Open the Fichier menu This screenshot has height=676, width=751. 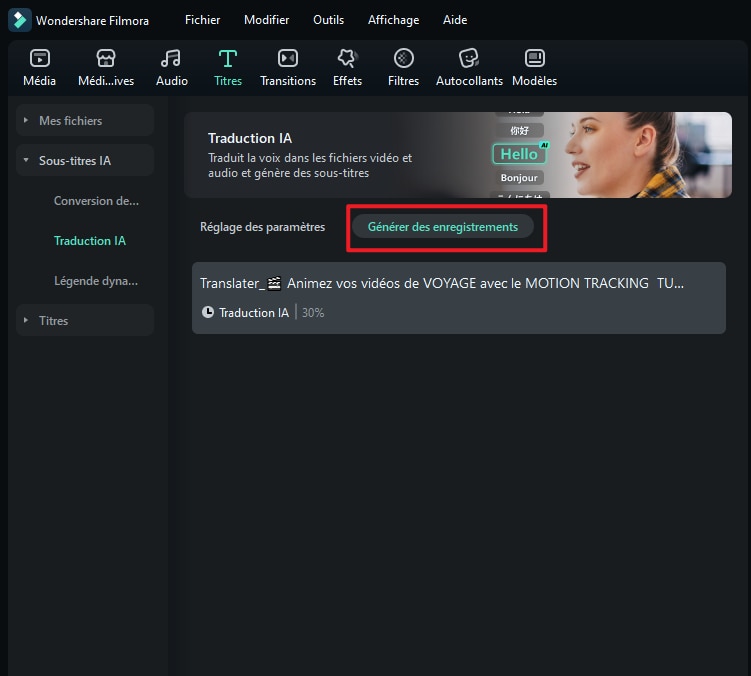202,20
